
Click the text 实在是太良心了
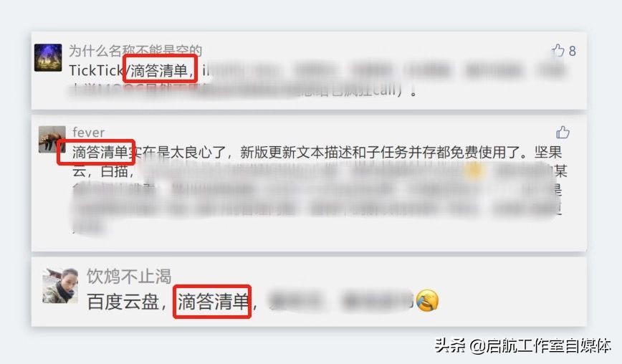click(177, 152)
